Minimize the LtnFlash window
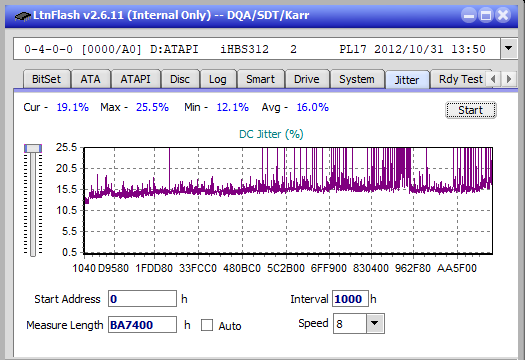 coord(469,15)
